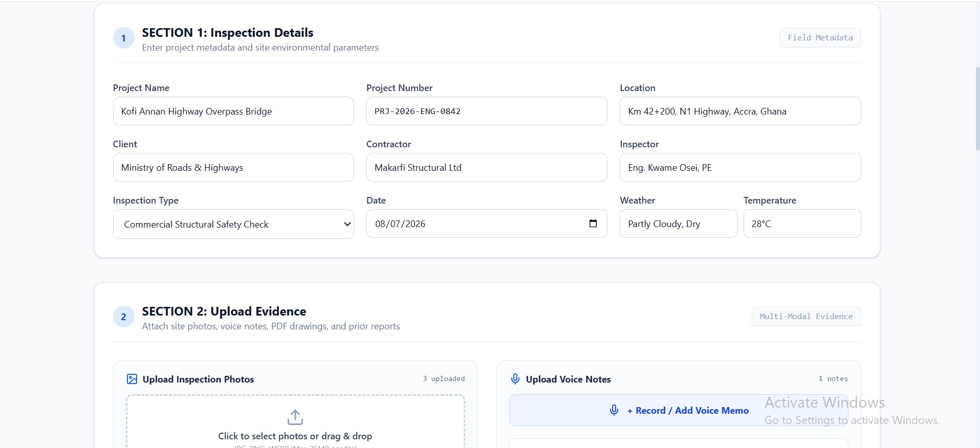
Task: Click into the Location text field
Action: 740,111
